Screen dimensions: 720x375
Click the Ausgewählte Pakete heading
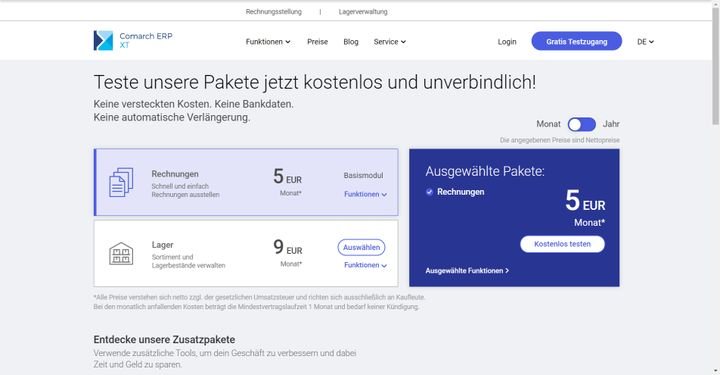pyautogui.click(x=485, y=171)
